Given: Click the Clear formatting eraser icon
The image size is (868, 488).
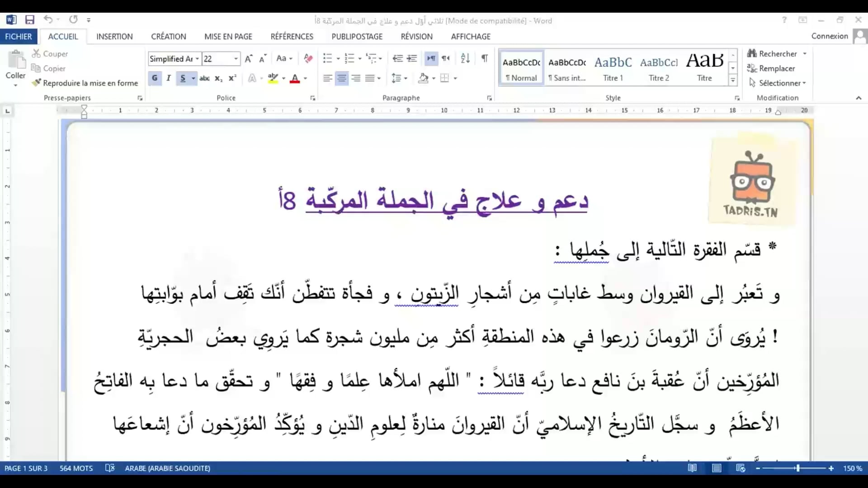Looking at the screenshot, I should 308,58.
